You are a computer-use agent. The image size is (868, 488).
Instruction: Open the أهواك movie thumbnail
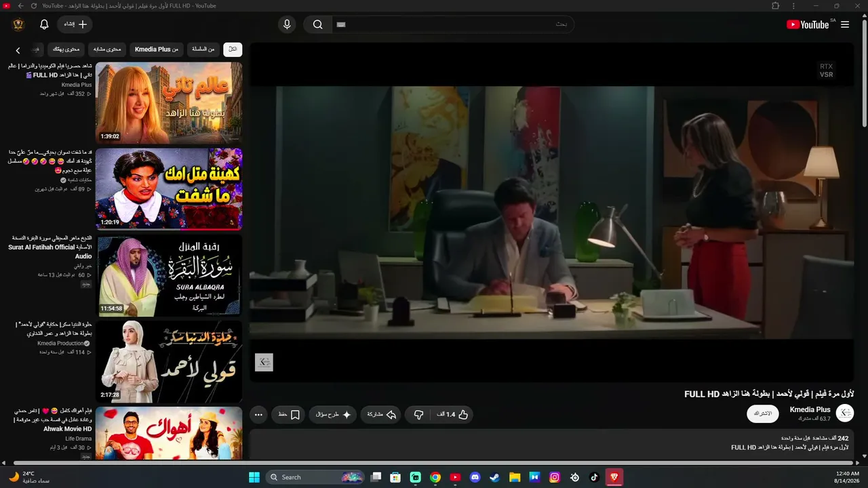169,433
